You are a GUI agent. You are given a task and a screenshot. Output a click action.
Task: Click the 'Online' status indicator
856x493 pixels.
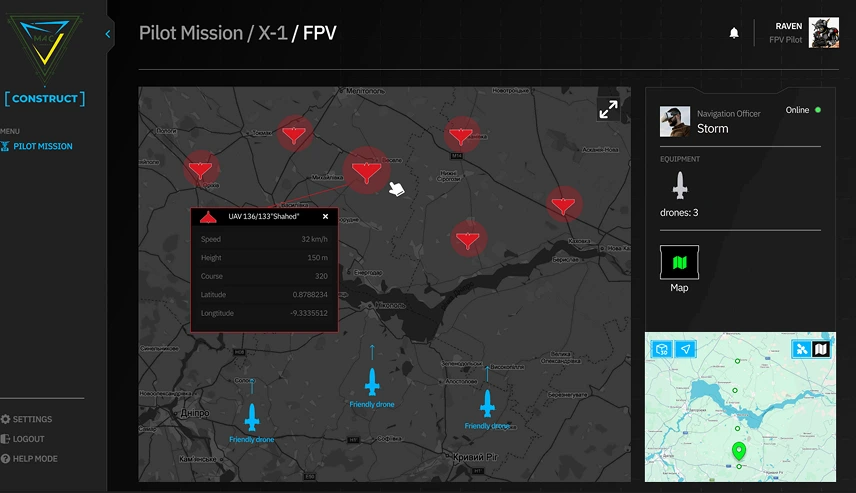click(x=803, y=110)
